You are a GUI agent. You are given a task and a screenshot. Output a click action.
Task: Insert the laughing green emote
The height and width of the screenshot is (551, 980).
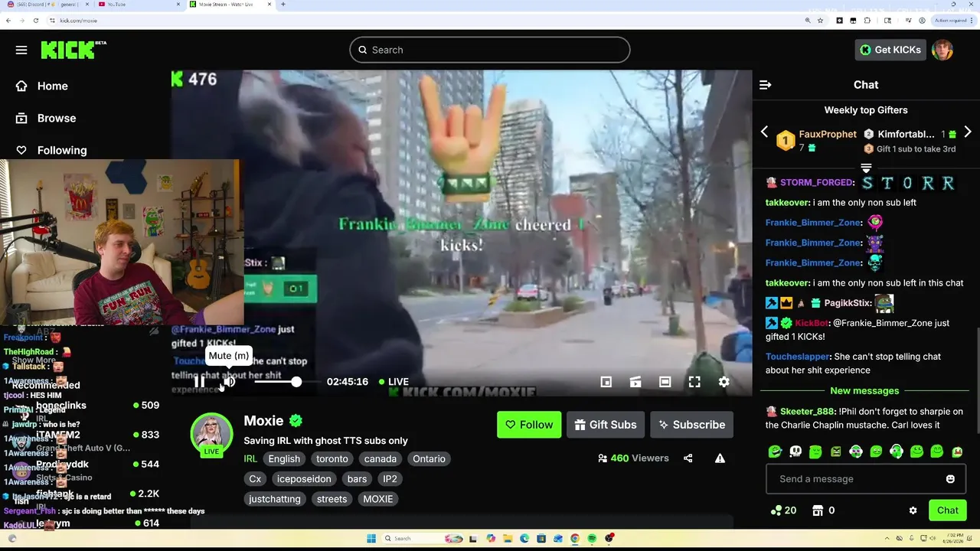tap(775, 452)
